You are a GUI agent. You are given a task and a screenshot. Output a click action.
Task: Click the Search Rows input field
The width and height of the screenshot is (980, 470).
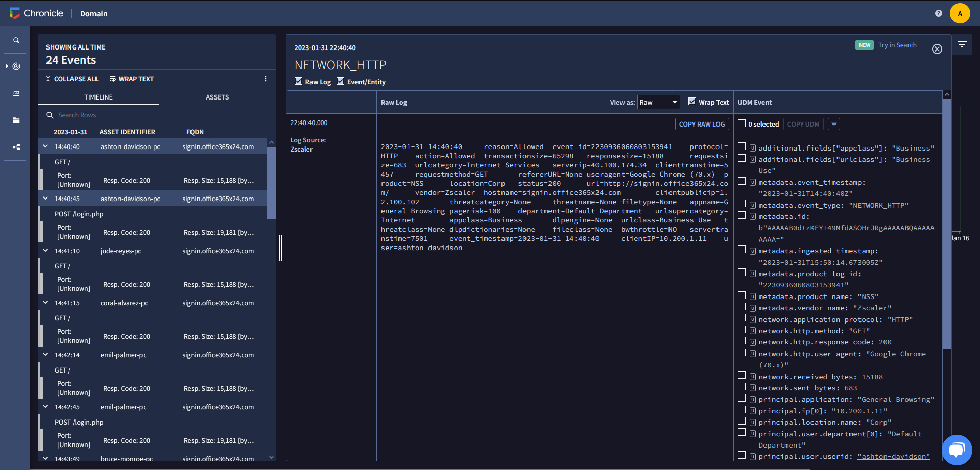[102, 115]
